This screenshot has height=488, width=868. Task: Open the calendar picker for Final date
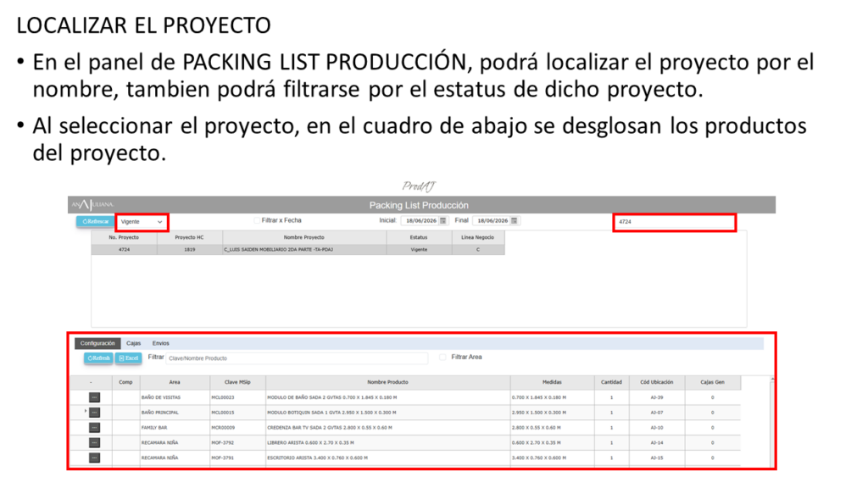point(515,221)
